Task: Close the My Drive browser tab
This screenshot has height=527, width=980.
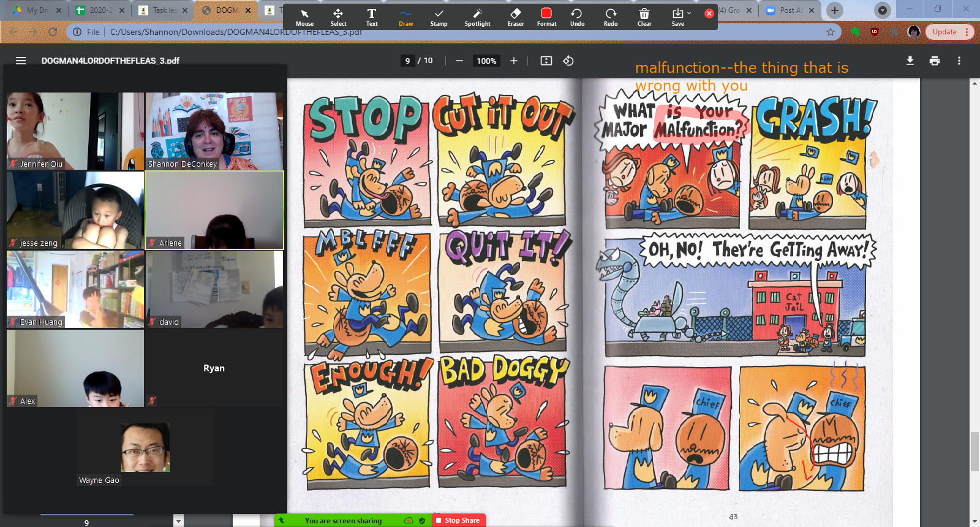Action: pos(59,10)
